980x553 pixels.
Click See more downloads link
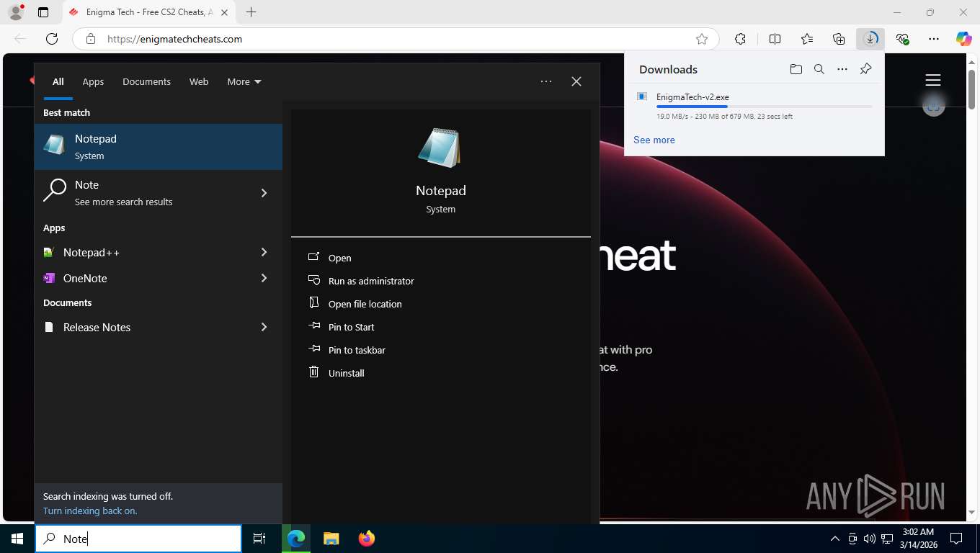point(654,140)
